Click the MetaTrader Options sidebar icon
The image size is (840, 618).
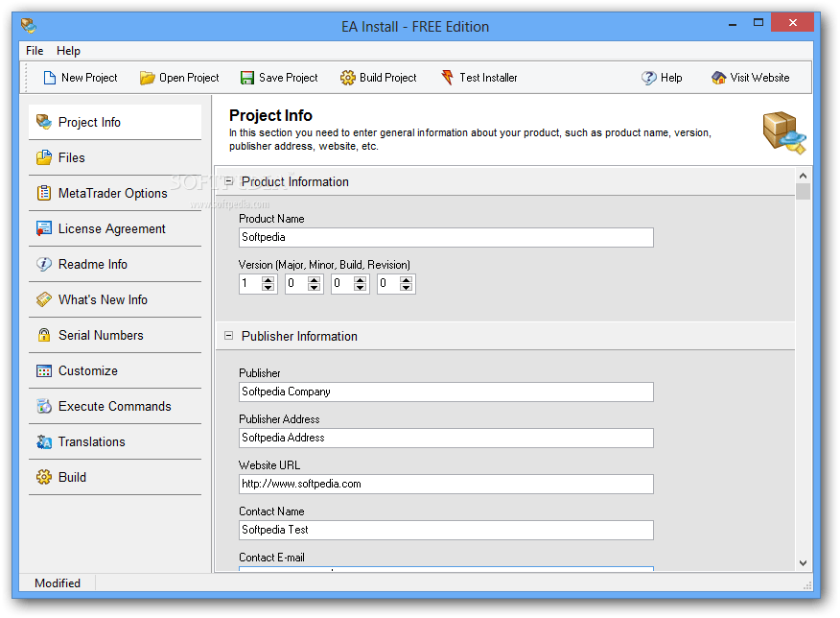(x=44, y=193)
